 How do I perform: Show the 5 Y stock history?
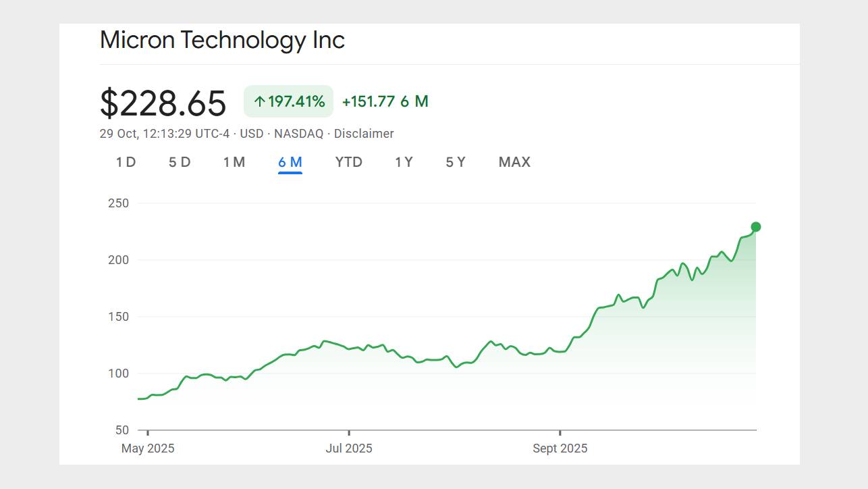[455, 162]
